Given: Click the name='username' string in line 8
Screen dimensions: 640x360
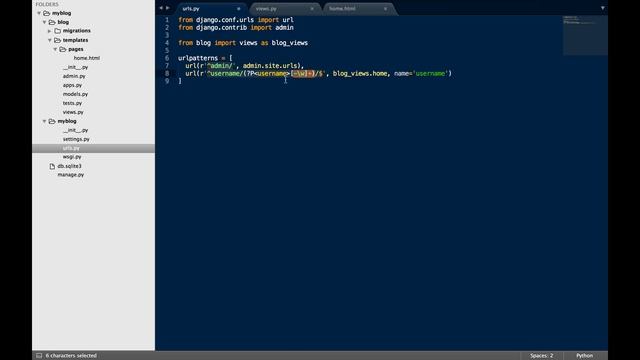Looking at the screenshot, I should (421, 73).
